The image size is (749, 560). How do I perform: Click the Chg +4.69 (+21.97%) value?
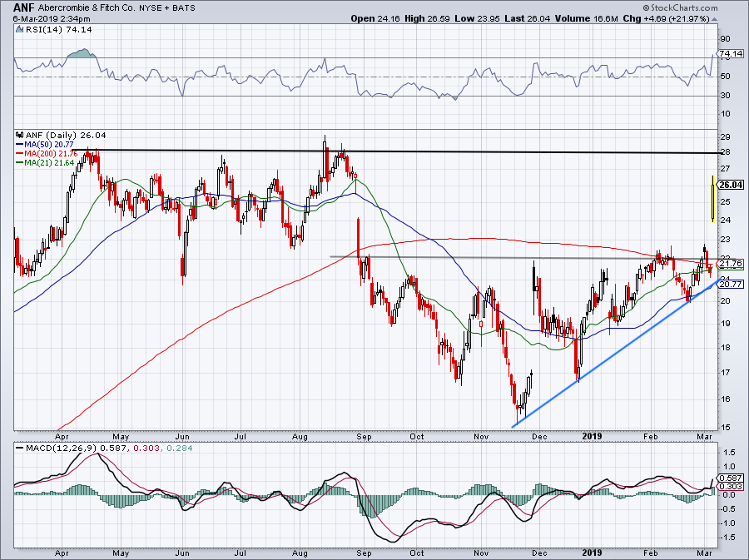667,18
